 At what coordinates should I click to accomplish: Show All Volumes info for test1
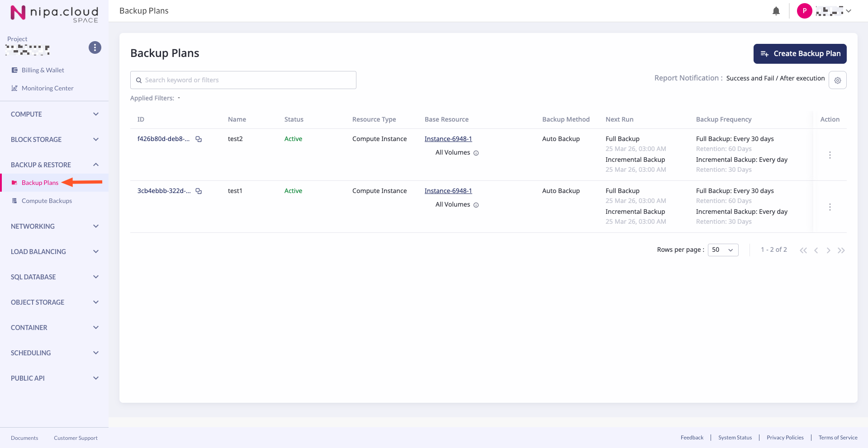(x=476, y=205)
